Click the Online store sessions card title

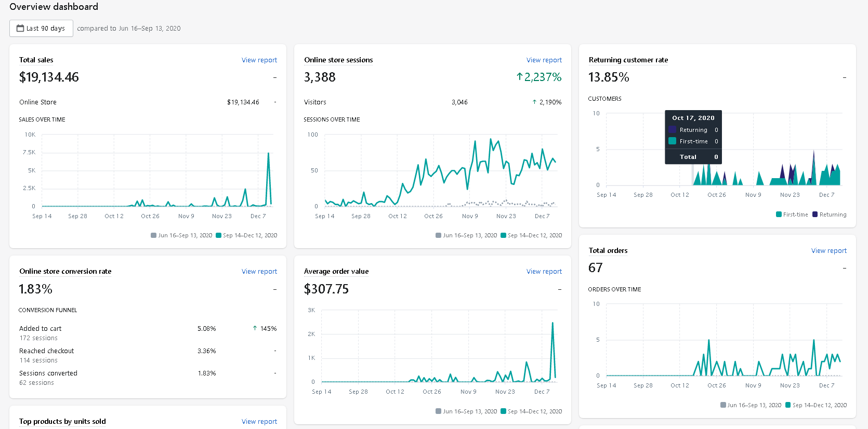tap(338, 60)
